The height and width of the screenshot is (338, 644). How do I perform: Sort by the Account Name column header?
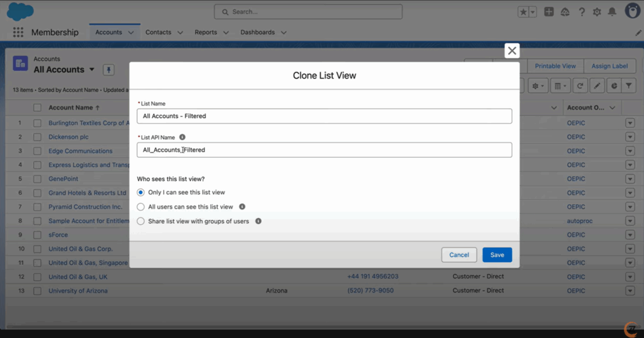70,107
